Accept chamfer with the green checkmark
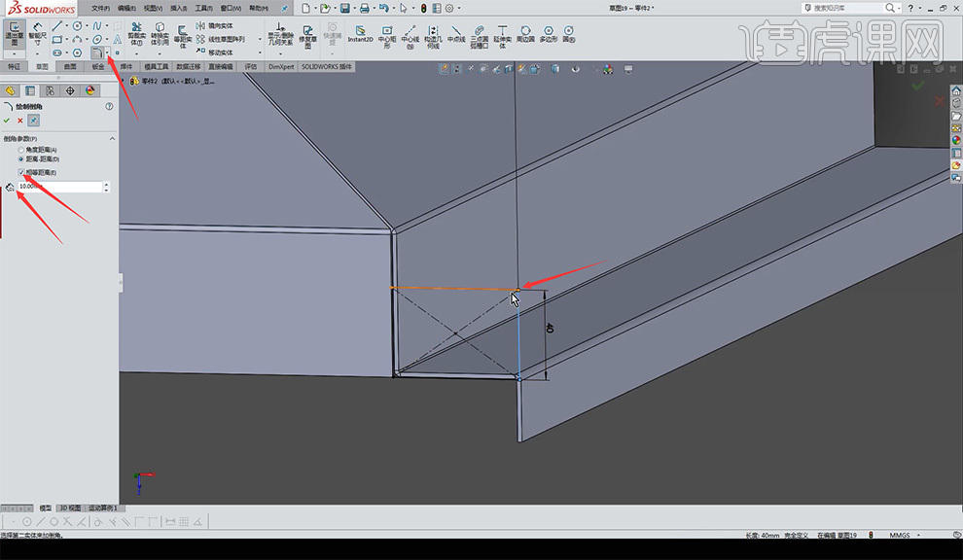The width and height of the screenshot is (963, 560). click(7, 121)
